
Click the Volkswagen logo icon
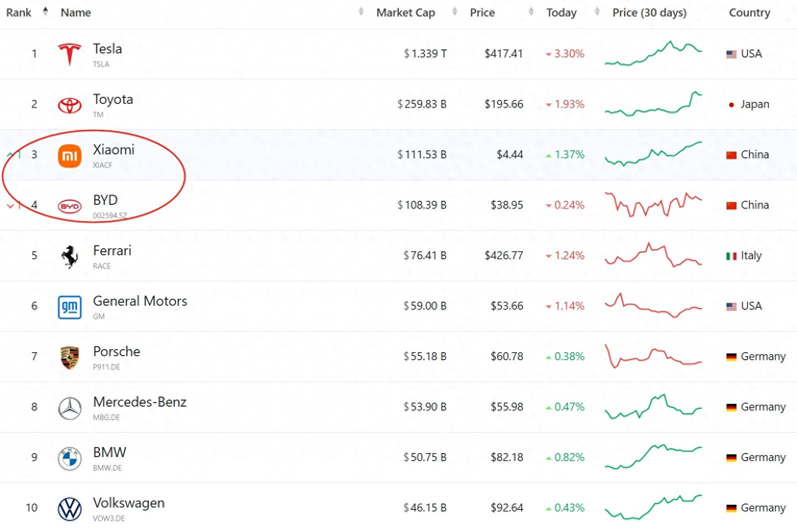click(x=69, y=509)
